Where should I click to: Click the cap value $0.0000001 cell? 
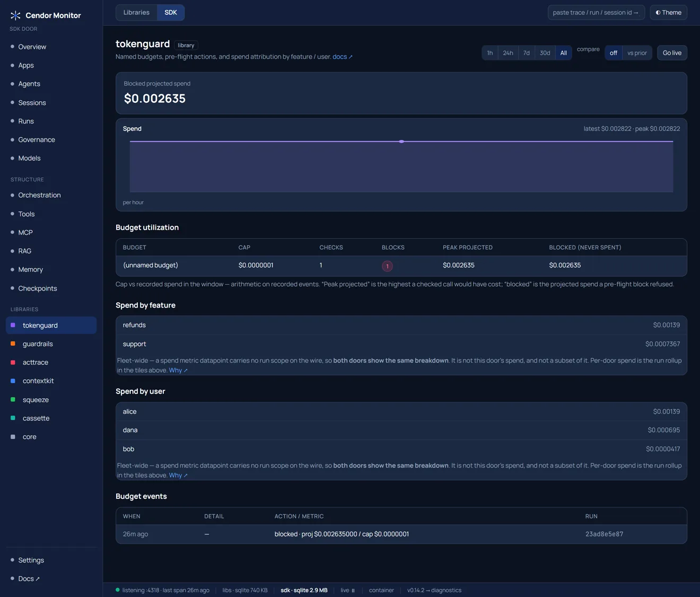pyautogui.click(x=256, y=265)
